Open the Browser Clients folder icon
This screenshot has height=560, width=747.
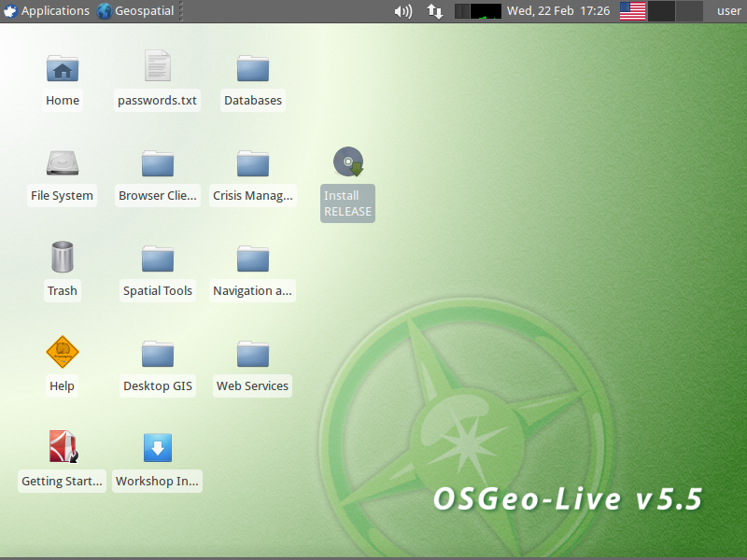pos(158,163)
